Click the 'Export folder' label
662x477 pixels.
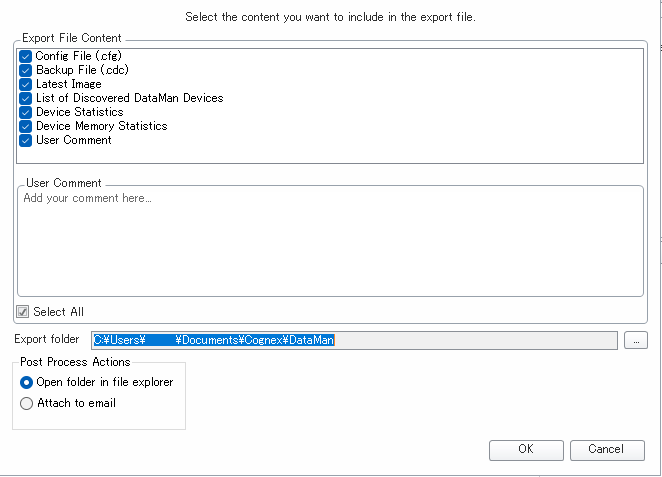(x=46, y=340)
